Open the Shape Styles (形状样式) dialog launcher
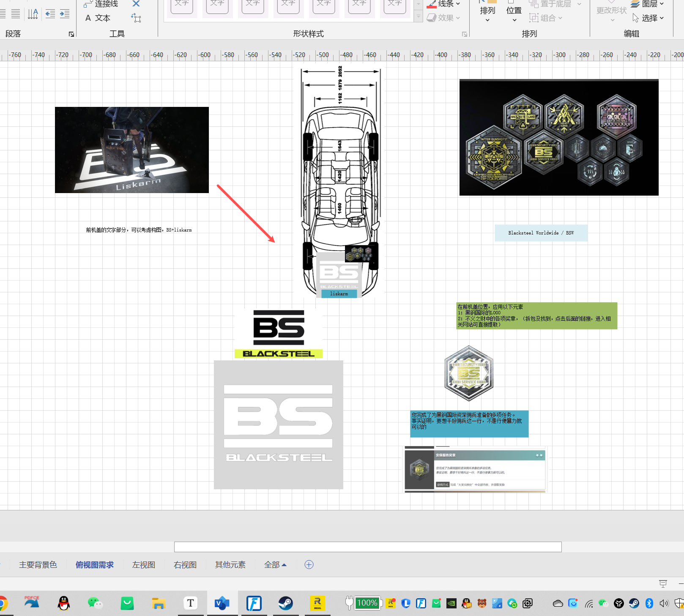Image resolution: width=684 pixels, height=616 pixels. [465, 34]
